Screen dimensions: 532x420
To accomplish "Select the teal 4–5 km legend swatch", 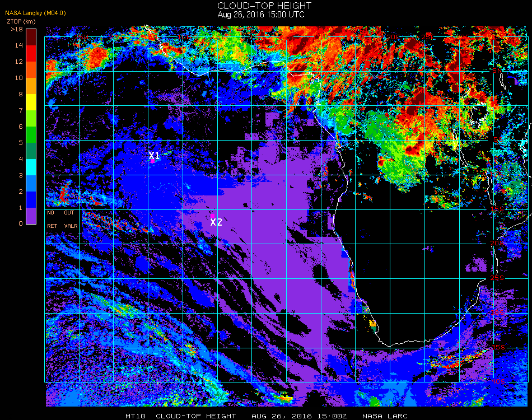I will [x=31, y=151].
